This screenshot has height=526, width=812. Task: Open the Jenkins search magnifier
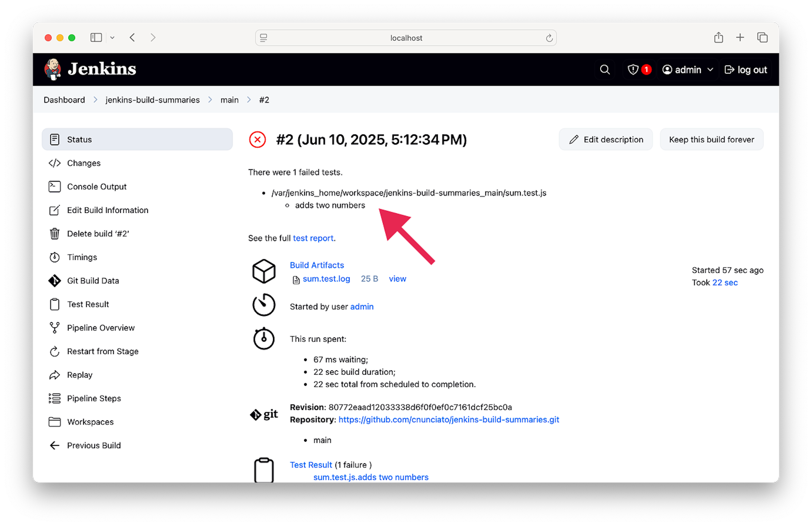point(605,69)
